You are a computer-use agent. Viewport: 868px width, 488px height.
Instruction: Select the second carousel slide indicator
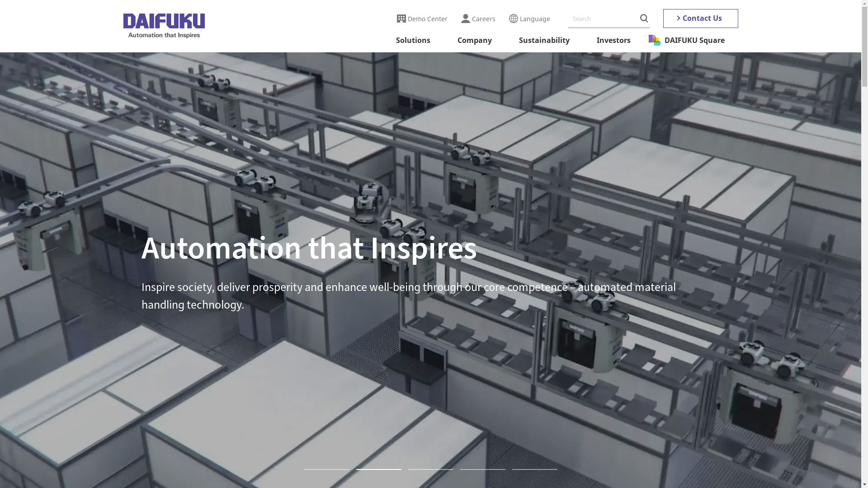click(x=378, y=469)
